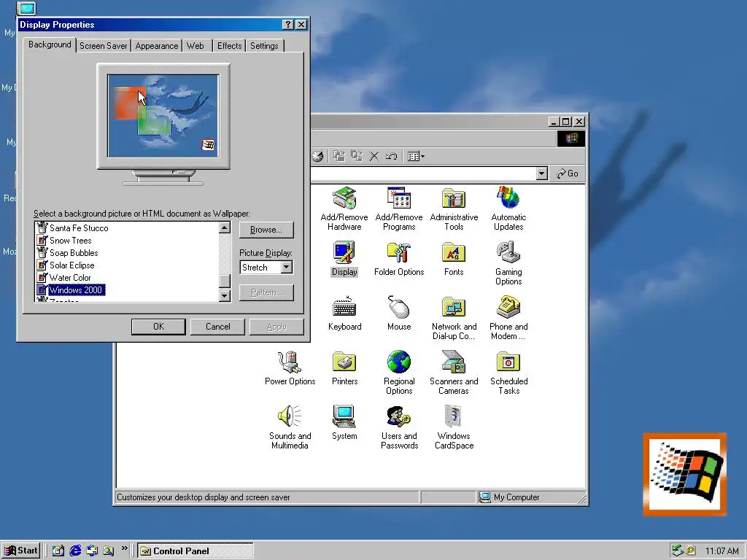Click the Display Properties help question button
The image size is (747, 560).
pos(287,25)
